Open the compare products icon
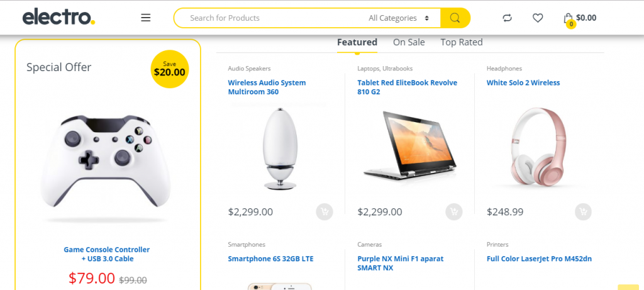 (507, 18)
